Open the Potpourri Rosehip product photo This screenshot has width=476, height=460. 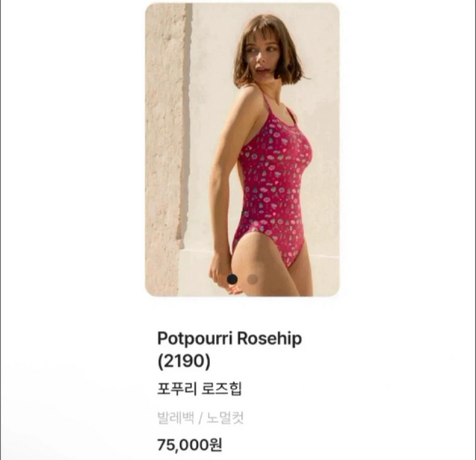pos(242,150)
